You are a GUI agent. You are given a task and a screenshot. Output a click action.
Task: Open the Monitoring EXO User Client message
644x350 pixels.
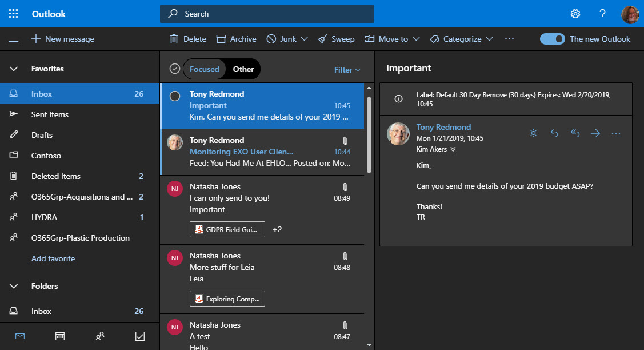click(x=262, y=152)
